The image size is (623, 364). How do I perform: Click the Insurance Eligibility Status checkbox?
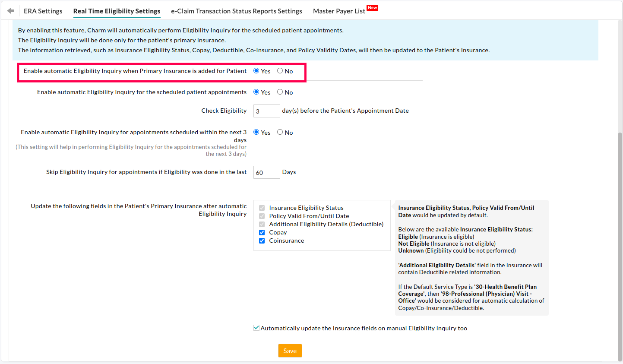coord(262,208)
